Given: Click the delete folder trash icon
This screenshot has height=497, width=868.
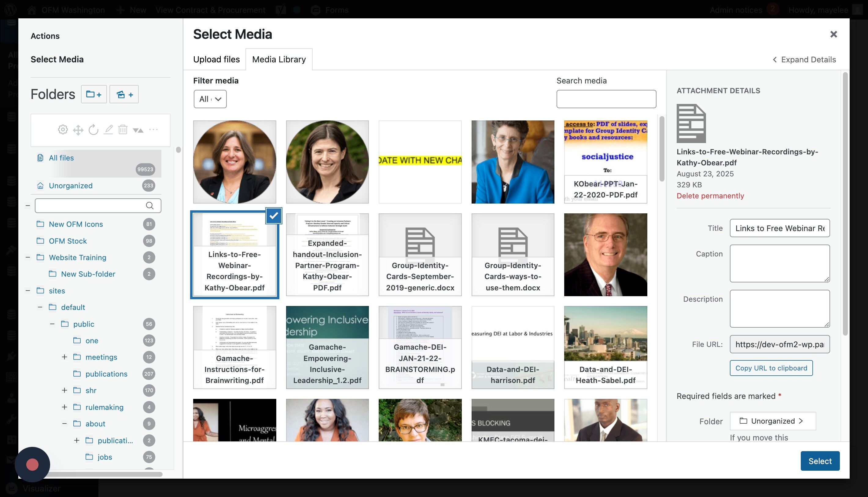Looking at the screenshot, I should [123, 130].
